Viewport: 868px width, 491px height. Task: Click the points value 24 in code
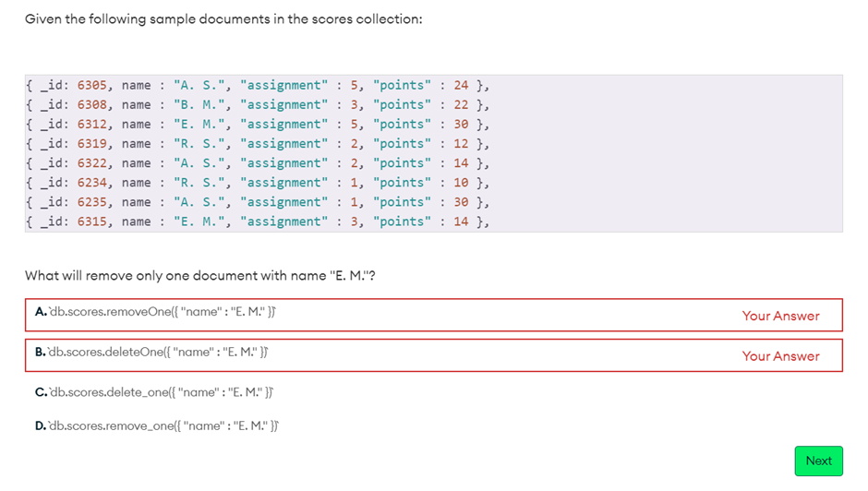pyautogui.click(x=461, y=86)
